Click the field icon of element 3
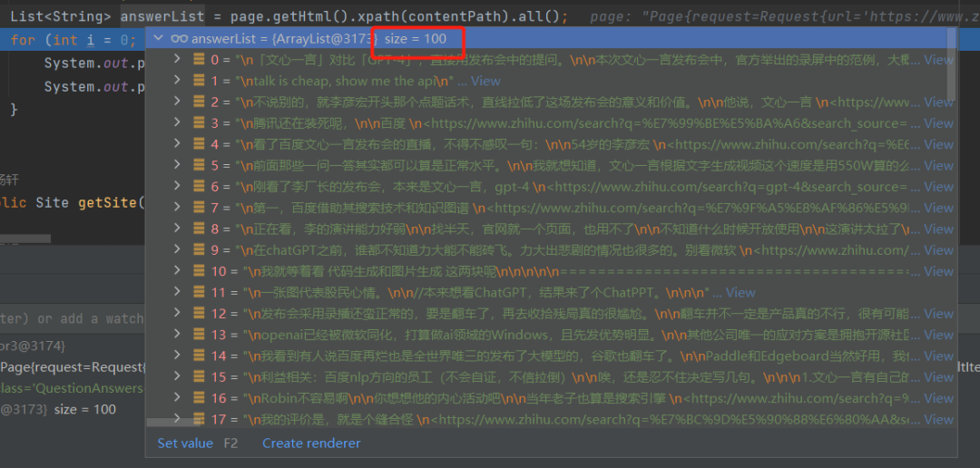The height and width of the screenshot is (468, 980). 199,123
